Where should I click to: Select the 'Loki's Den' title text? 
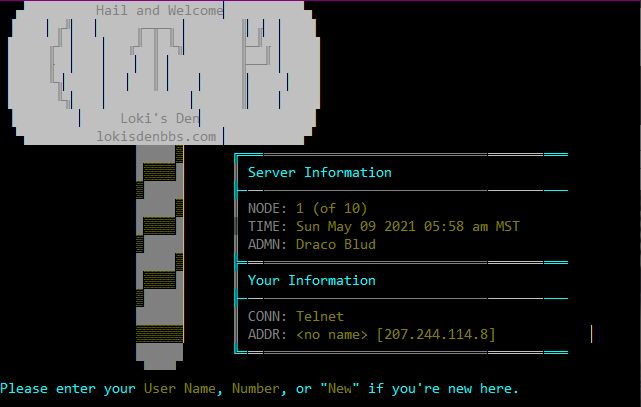pos(160,119)
